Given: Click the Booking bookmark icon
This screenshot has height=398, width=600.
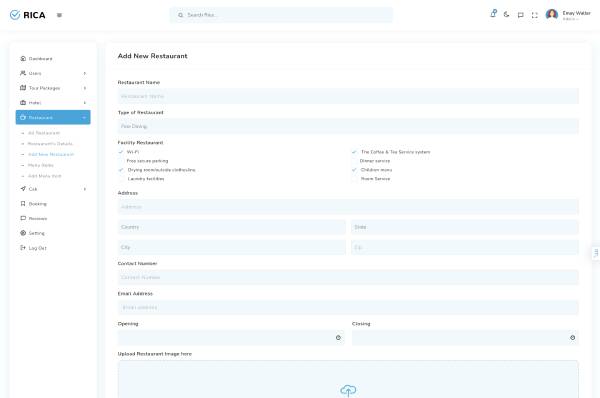Looking at the screenshot, I should tap(23, 204).
